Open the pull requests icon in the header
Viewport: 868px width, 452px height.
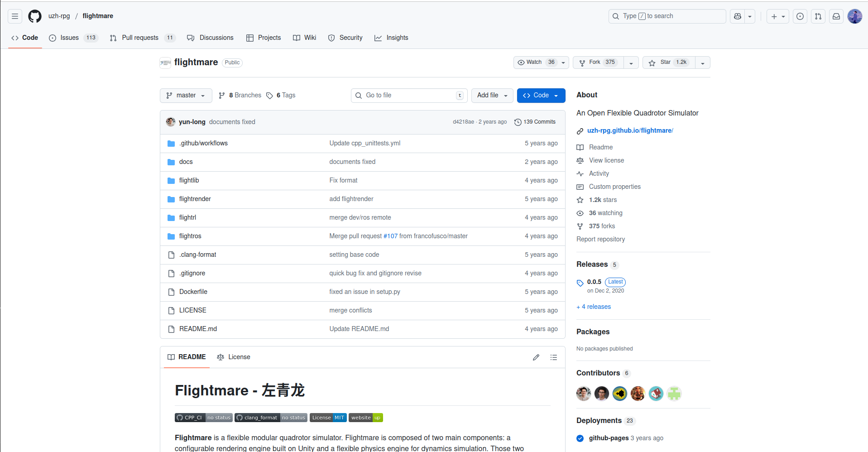point(818,16)
